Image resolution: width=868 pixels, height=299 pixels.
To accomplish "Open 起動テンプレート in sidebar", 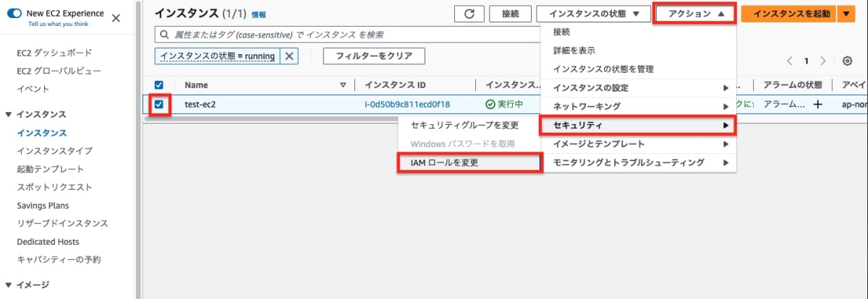I will pyautogui.click(x=50, y=169).
